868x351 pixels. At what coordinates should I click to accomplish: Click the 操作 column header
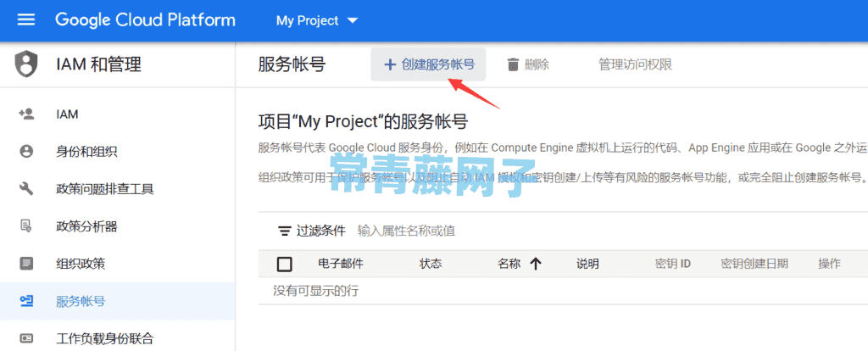[x=829, y=264]
